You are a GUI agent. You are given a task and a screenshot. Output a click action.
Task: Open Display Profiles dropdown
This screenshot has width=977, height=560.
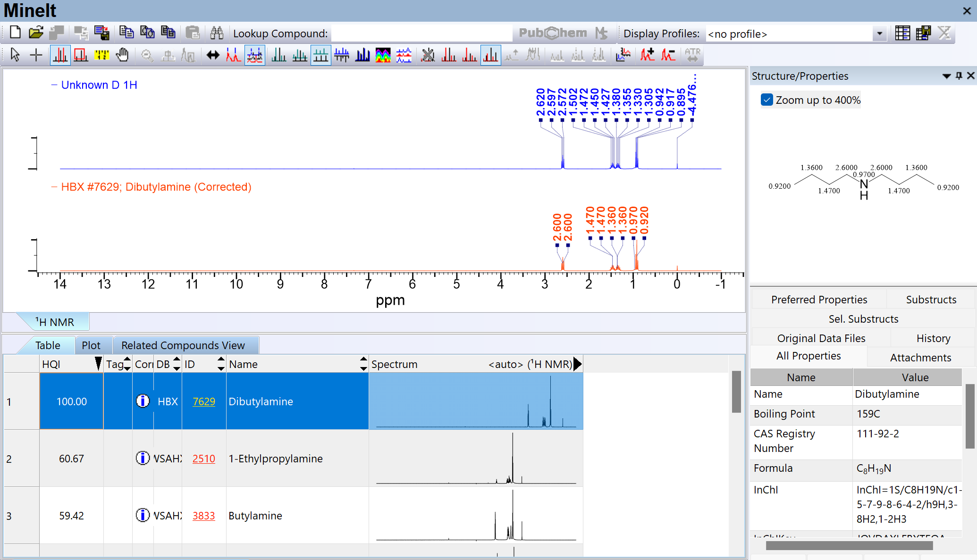click(x=879, y=33)
